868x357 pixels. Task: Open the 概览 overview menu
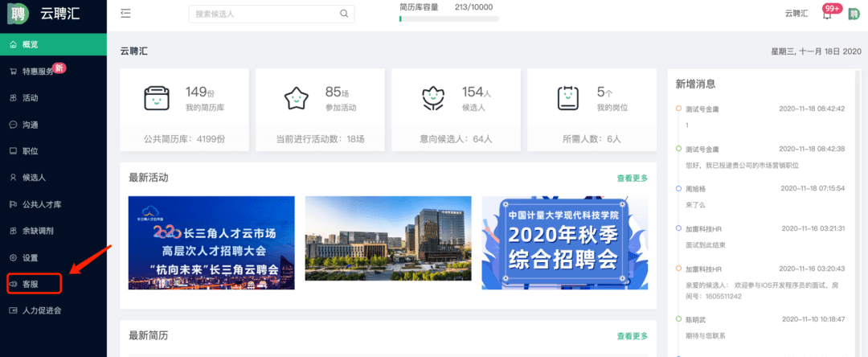point(53,44)
